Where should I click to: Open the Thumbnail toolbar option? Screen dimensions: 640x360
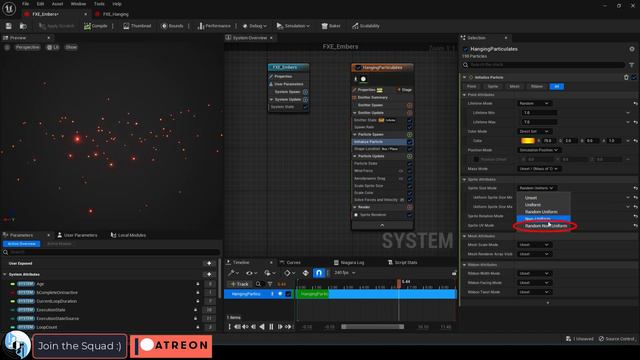click(x=137, y=26)
